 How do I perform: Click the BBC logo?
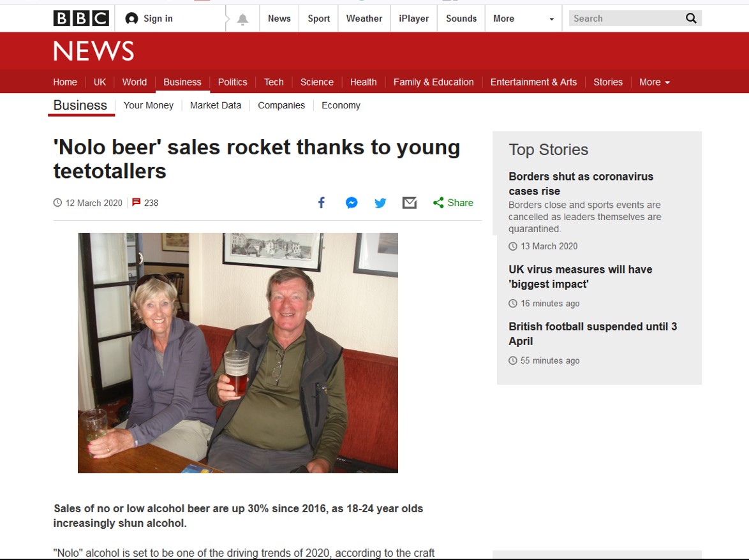pyautogui.click(x=81, y=18)
